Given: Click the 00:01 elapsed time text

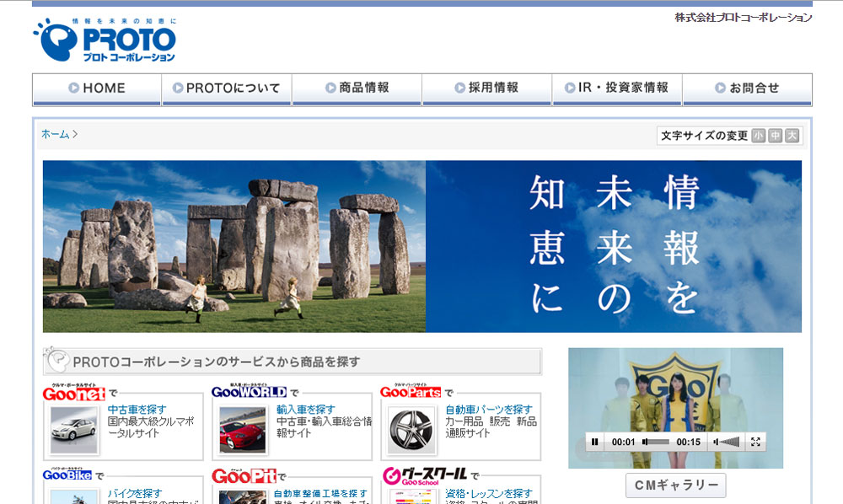Looking at the screenshot, I should [x=623, y=442].
